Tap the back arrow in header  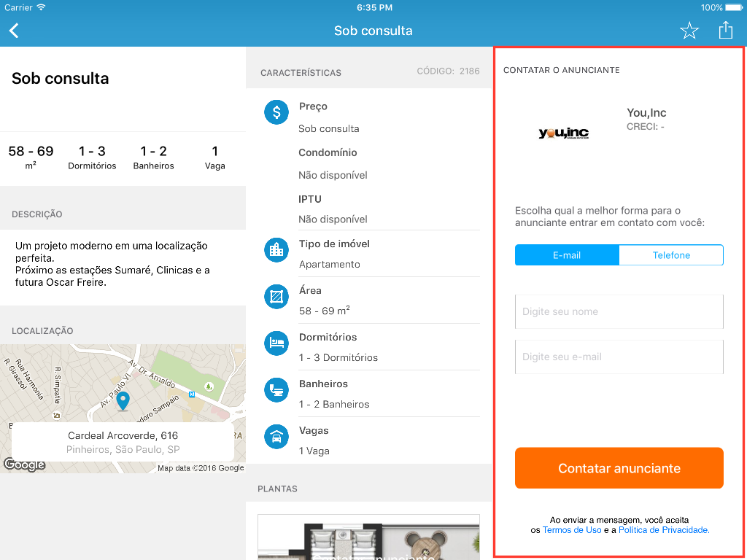pos(14,31)
